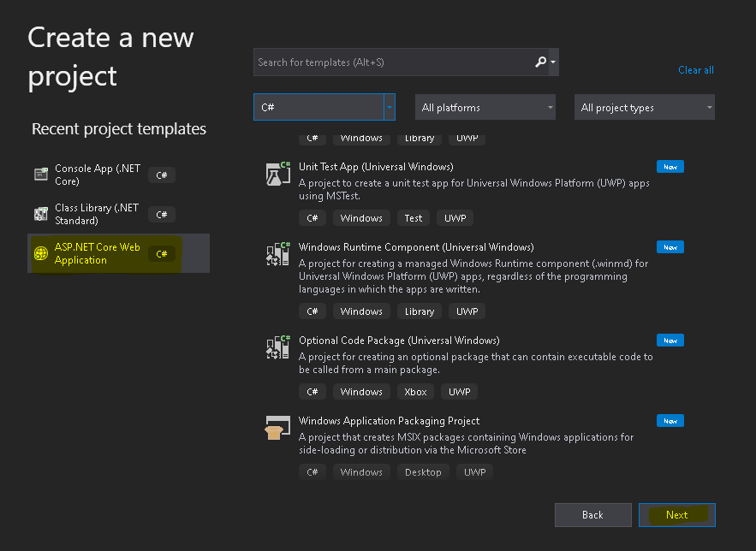Click the Next button
The width and height of the screenshot is (756, 551).
click(x=677, y=515)
